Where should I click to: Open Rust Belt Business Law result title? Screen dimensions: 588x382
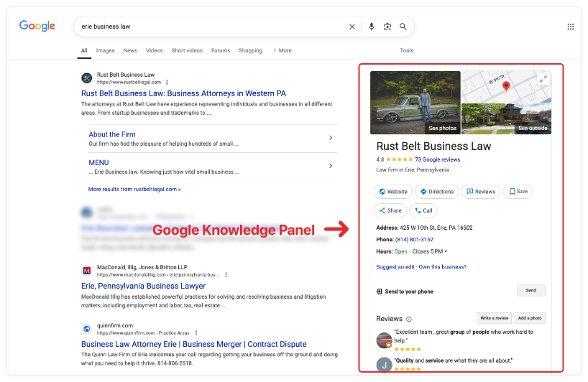(x=184, y=93)
